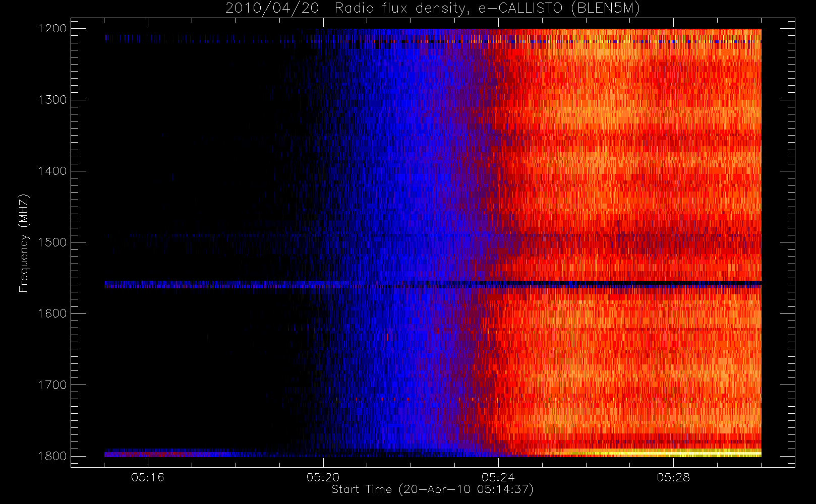
Task: Click the 05:20 time tick label
Action: (323, 477)
